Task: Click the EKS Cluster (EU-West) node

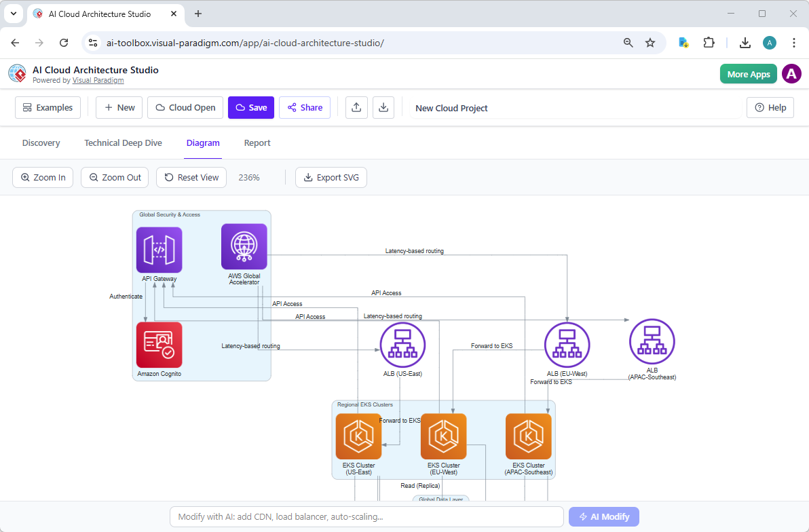Action: (x=443, y=437)
